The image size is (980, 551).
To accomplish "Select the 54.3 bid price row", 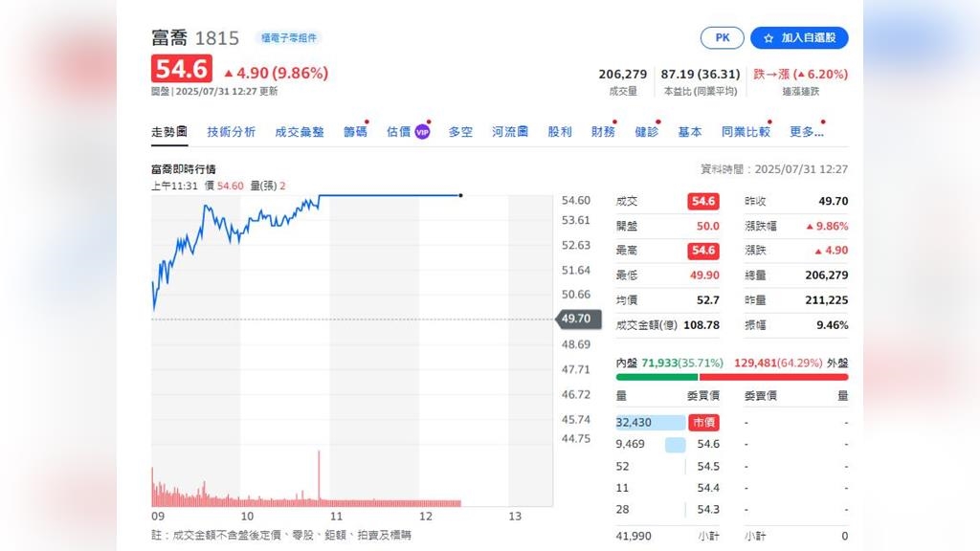I will (x=667, y=510).
